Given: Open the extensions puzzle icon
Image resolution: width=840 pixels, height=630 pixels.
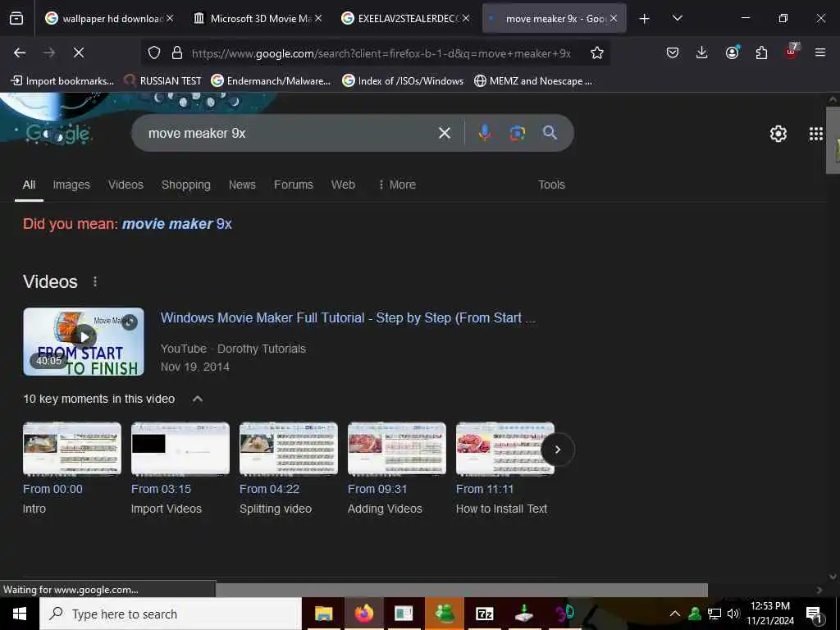Looking at the screenshot, I should click(x=761, y=52).
